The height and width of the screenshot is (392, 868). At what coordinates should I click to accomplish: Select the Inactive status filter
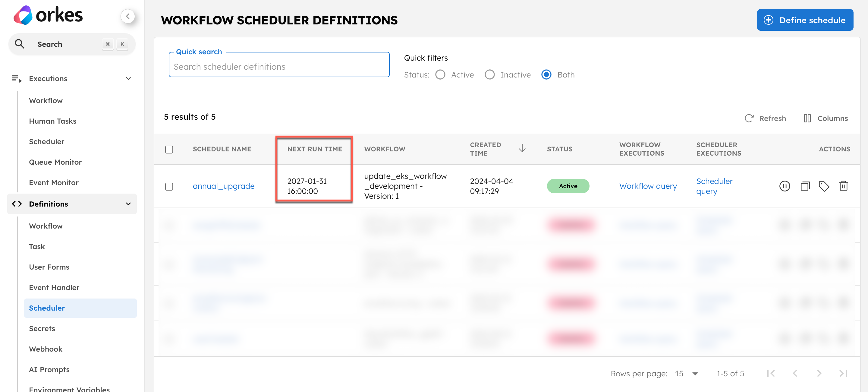489,74
